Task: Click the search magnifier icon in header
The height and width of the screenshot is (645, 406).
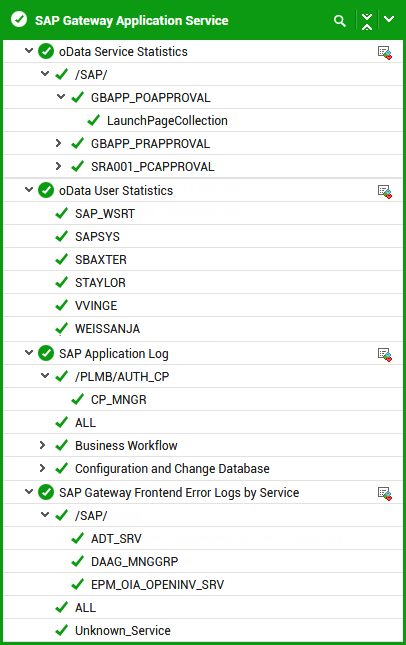Action: (339, 21)
